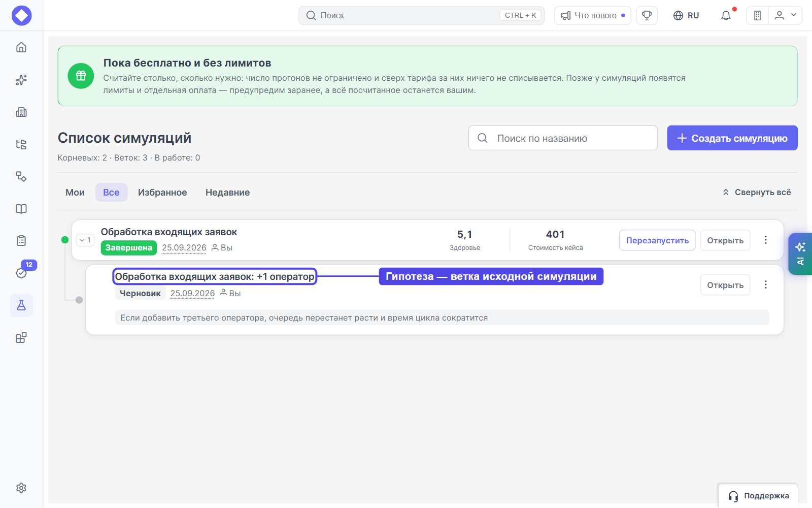Open the notifications bell
The height and width of the screenshot is (508, 812).
[x=726, y=15]
